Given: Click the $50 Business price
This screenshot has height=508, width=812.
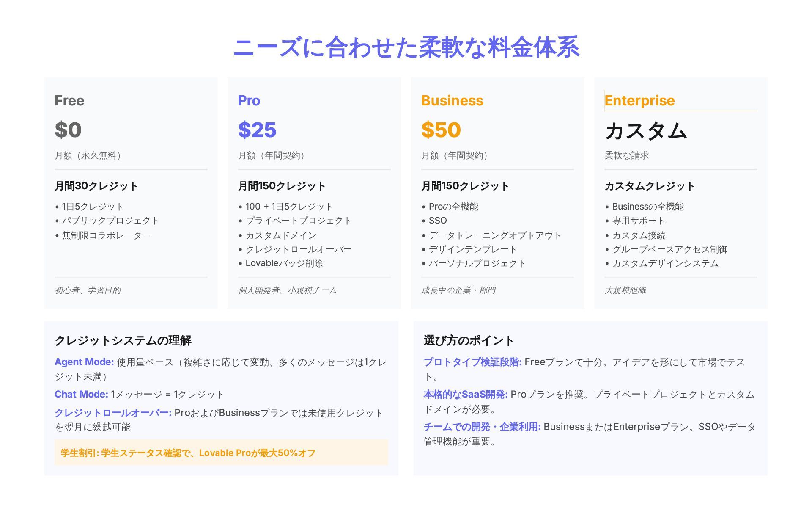Looking at the screenshot, I should (x=441, y=130).
